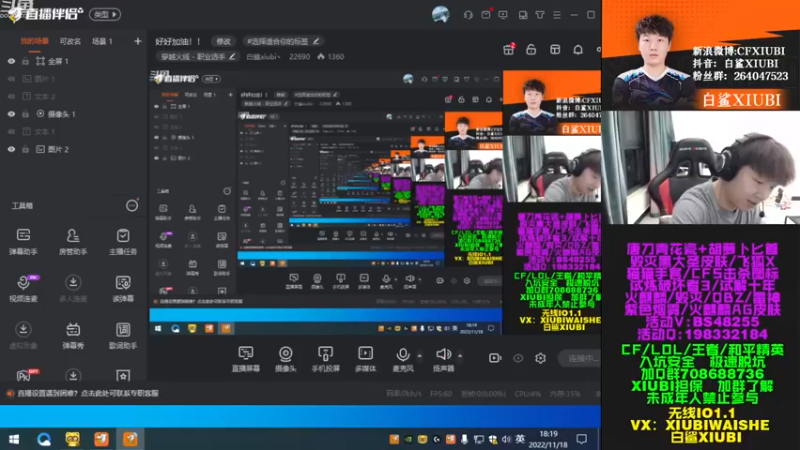Open the mail icon in the main title bar
Image resolution: width=800 pixels, height=450 pixels.
point(486,14)
